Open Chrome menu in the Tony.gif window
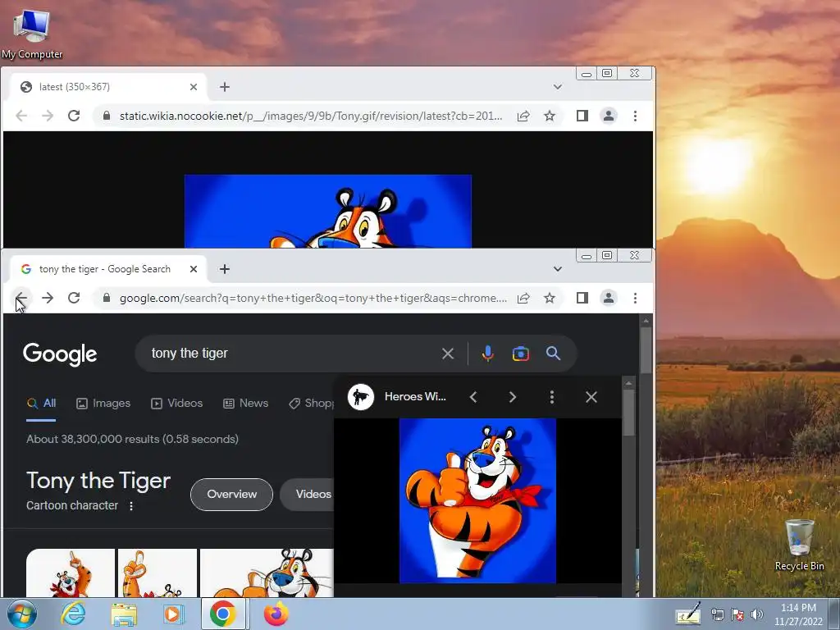The height and width of the screenshot is (630, 840). pos(636,116)
